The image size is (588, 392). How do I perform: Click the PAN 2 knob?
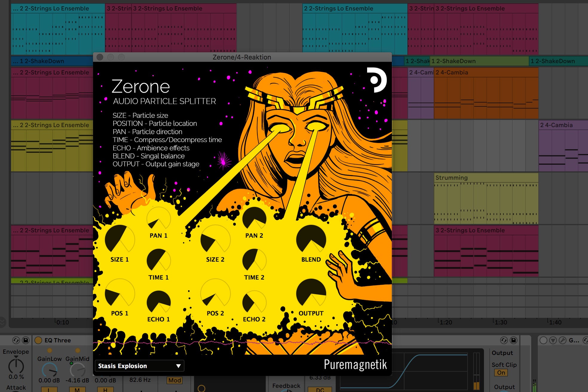pos(254,219)
